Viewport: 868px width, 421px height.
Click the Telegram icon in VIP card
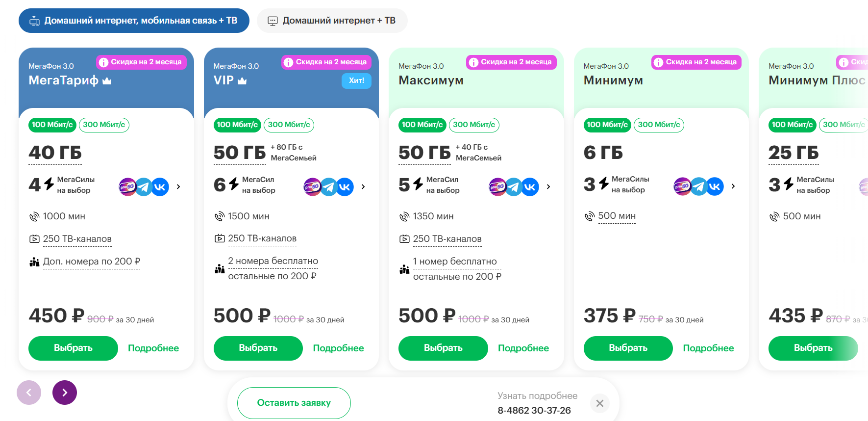click(x=329, y=187)
